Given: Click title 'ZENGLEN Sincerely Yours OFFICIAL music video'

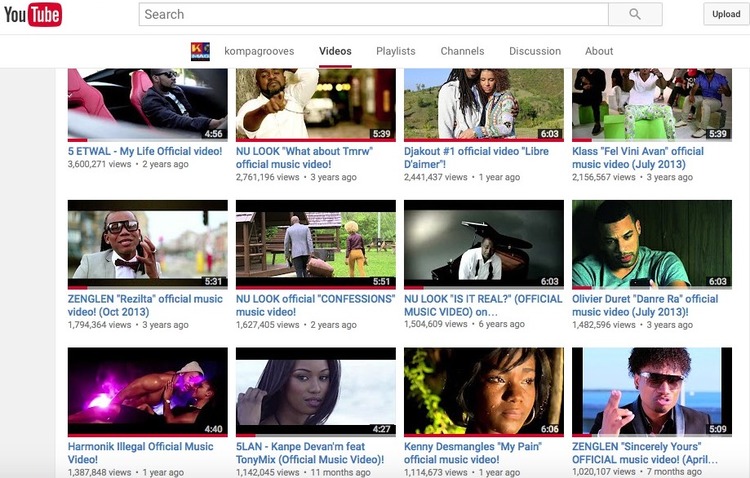Looking at the screenshot, I should coord(645,453).
